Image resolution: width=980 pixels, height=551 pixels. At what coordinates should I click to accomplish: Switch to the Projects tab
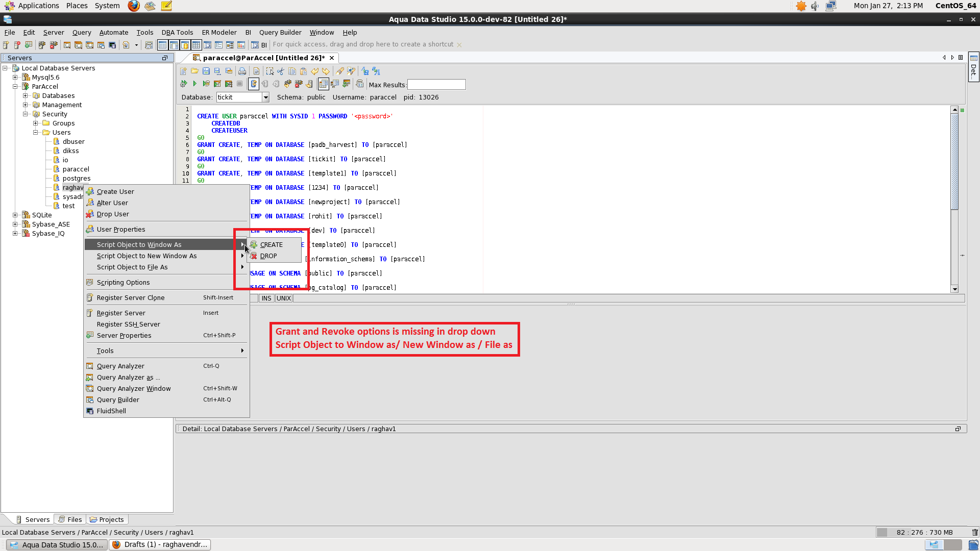click(x=107, y=519)
